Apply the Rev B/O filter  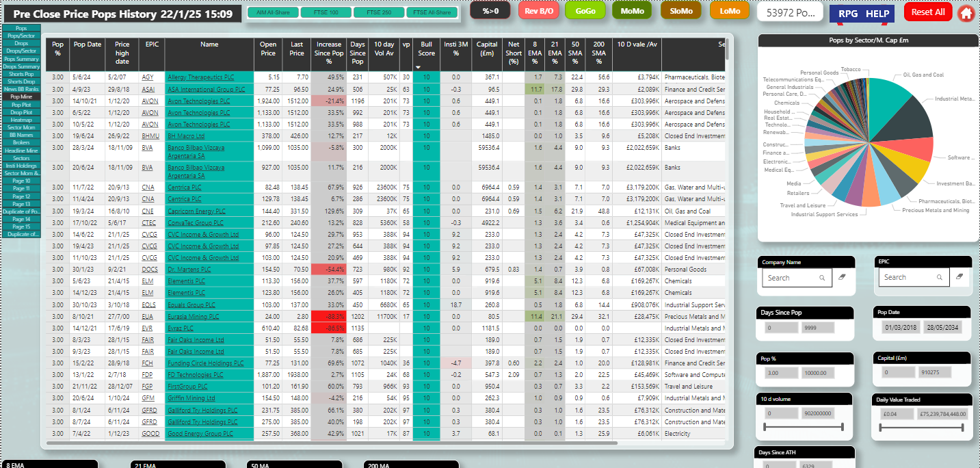coord(538,11)
